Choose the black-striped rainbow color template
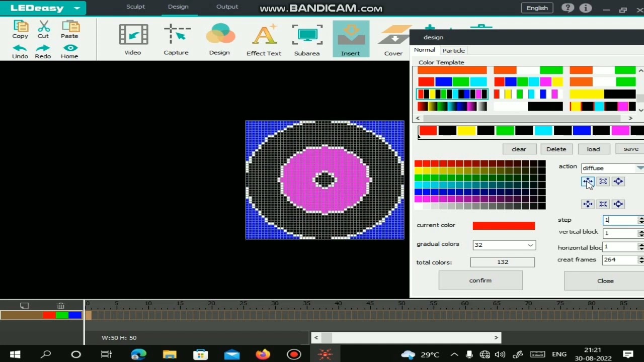Screen dimensions: 644x362 pyautogui.click(x=452, y=94)
